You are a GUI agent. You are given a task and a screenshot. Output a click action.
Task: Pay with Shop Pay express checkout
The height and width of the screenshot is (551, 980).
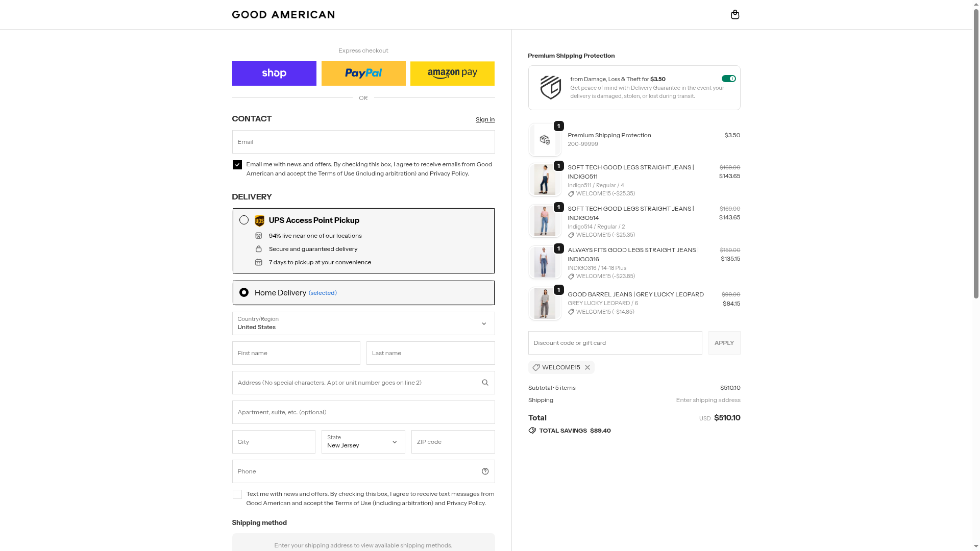click(x=274, y=73)
